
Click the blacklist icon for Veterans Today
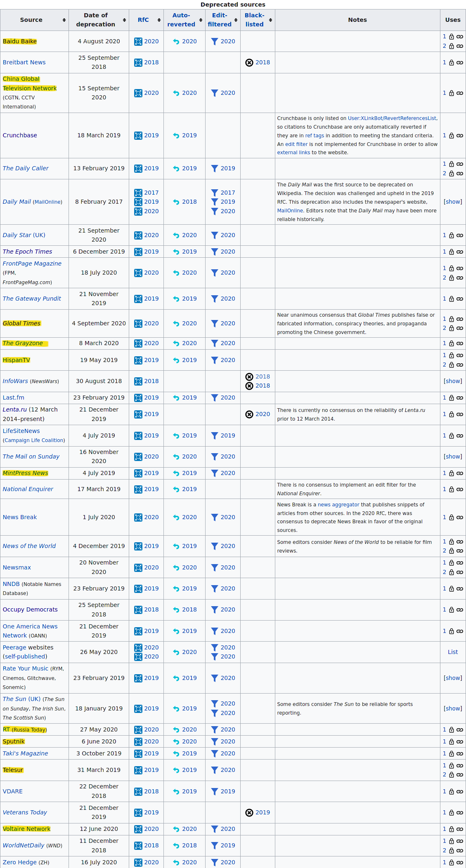249,813
